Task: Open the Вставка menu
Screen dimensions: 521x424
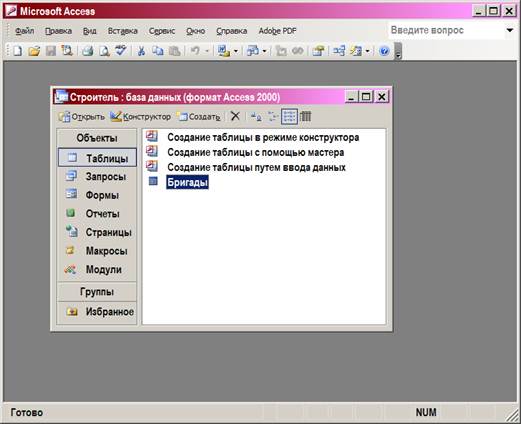Action: coord(123,31)
